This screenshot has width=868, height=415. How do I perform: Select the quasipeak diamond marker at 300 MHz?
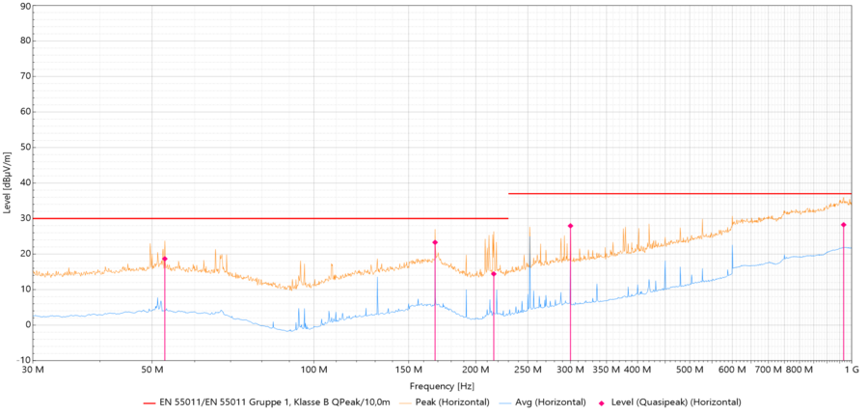tap(570, 226)
